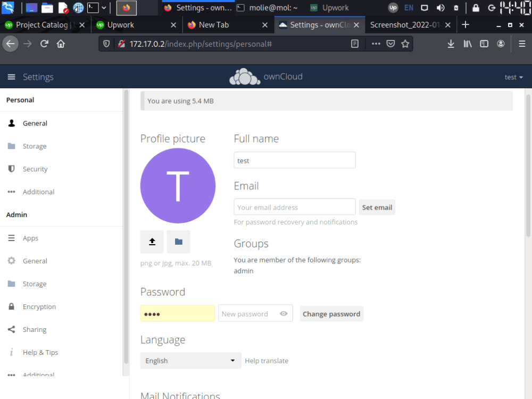Follow the Help translate link

[267, 361]
